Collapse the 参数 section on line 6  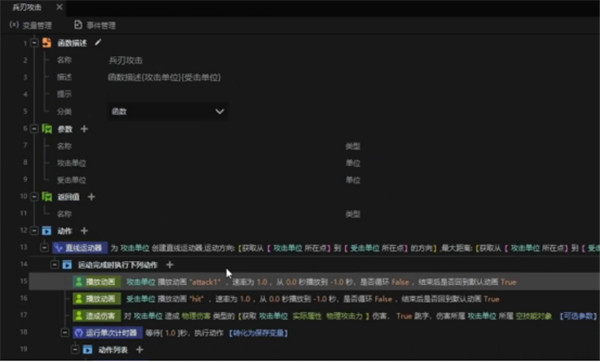[x=34, y=129]
